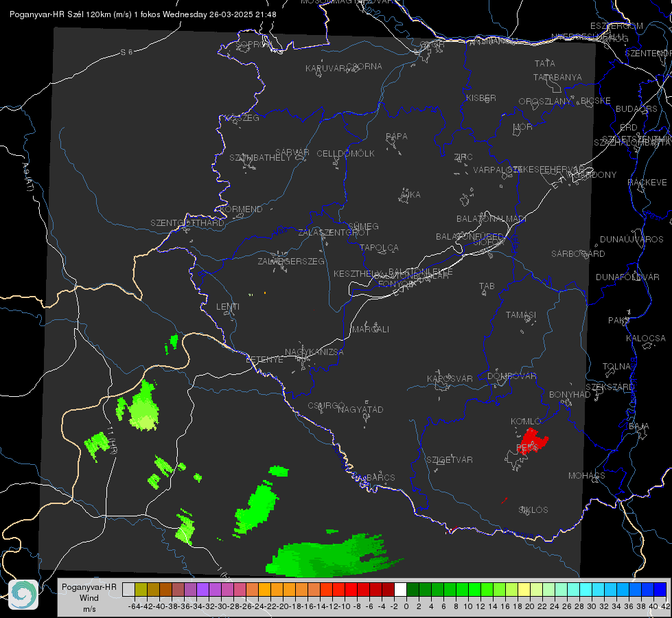Select the ZALASZENTGRÓT label
This screenshot has height=618, width=672.
click(x=334, y=233)
